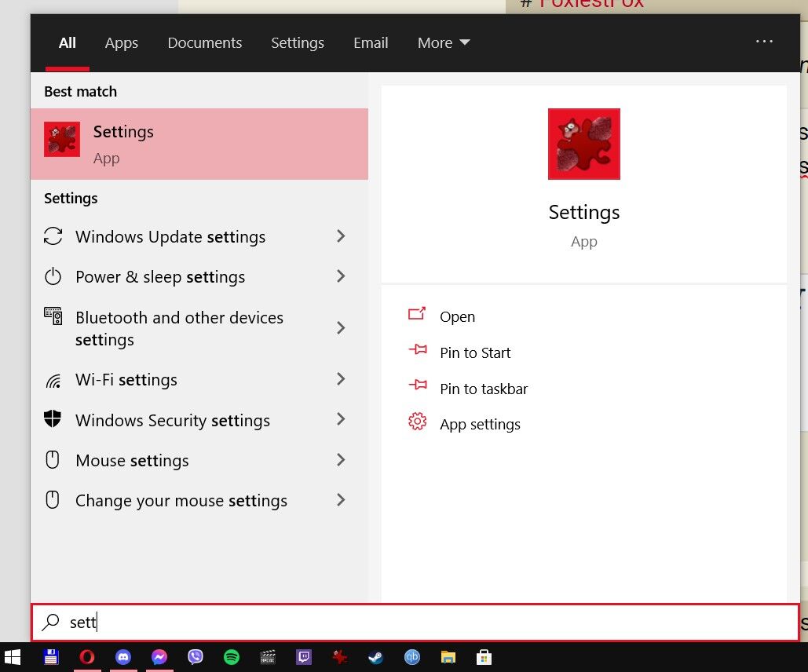The image size is (808, 672).
Task: Switch to the Documents search tab
Action: [x=205, y=42]
